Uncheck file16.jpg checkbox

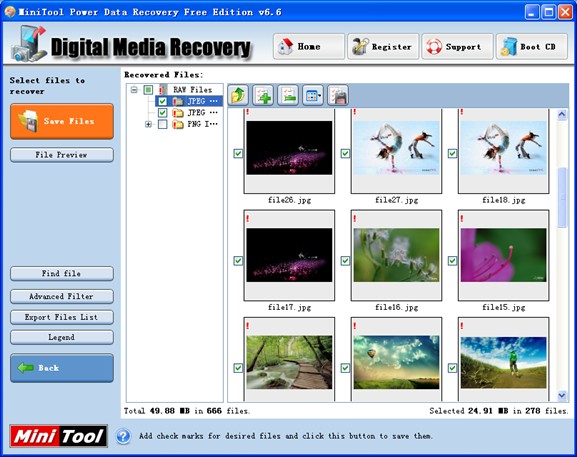[x=345, y=261]
